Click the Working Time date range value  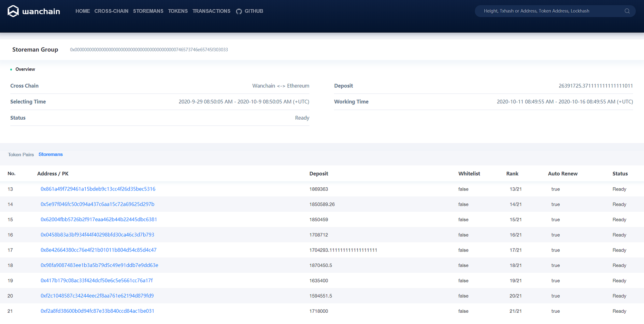565,102
